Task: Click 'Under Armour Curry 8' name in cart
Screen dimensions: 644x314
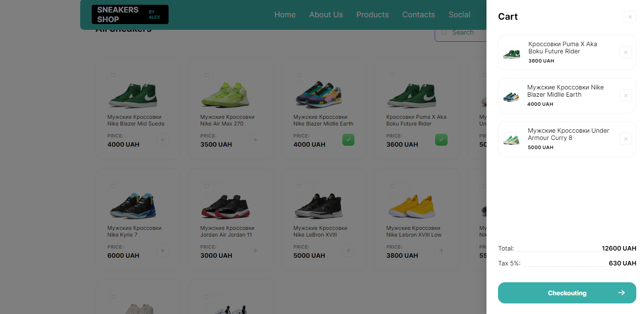Action: click(569, 134)
